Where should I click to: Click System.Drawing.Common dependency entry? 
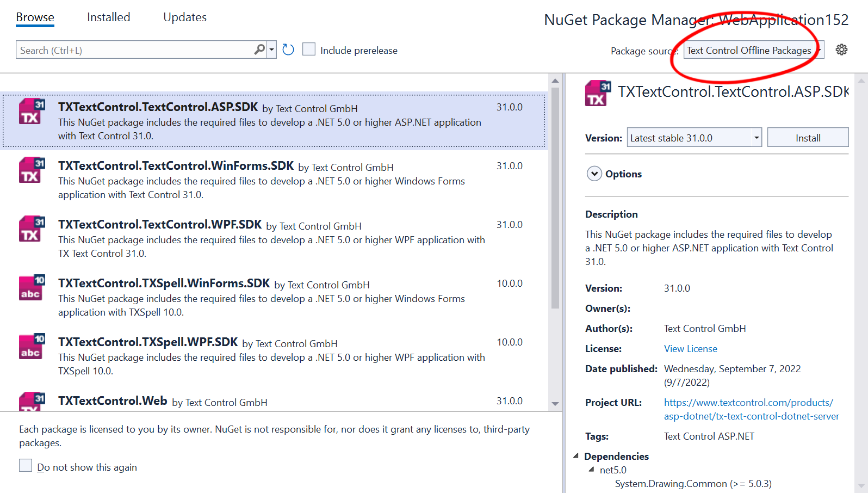click(x=693, y=484)
